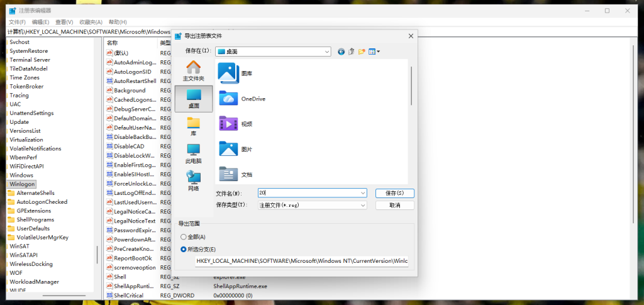Select the Svchost key in tree
Image resolution: width=644 pixels, height=305 pixels.
tap(19, 42)
